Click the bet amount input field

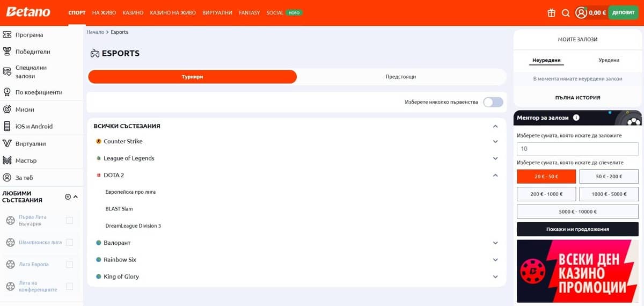pyautogui.click(x=577, y=149)
